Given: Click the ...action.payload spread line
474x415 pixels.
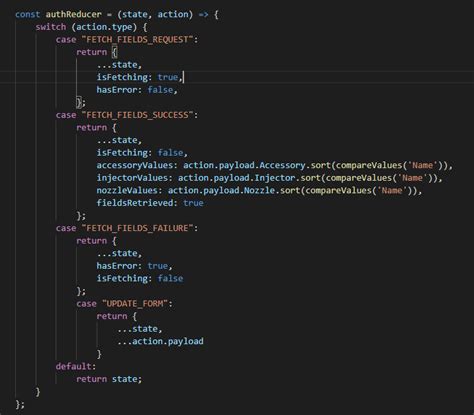Looking at the screenshot, I should pyautogui.click(x=160, y=341).
